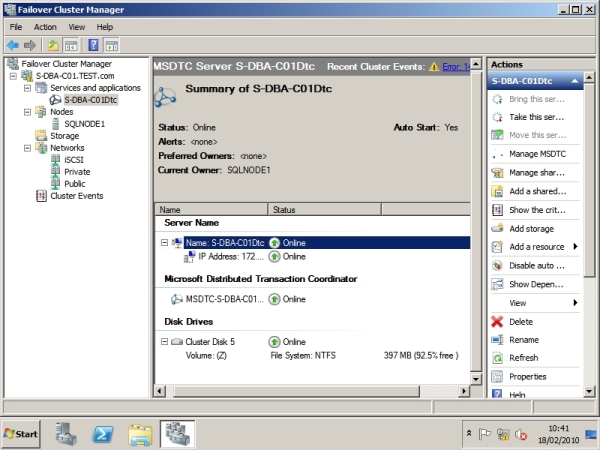Open the Action menu
The image size is (600, 450).
click(x=45, y=27)
